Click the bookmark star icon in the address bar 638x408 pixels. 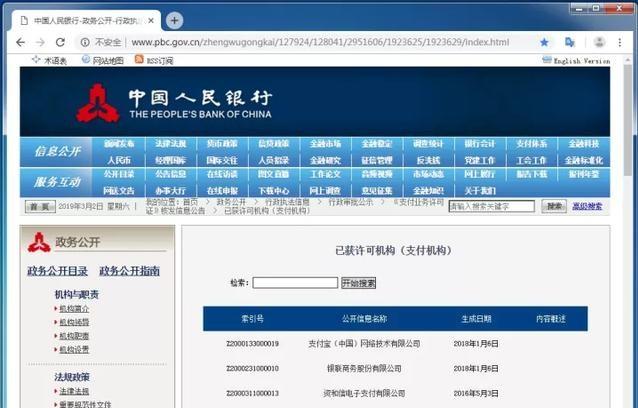point(544,42)
